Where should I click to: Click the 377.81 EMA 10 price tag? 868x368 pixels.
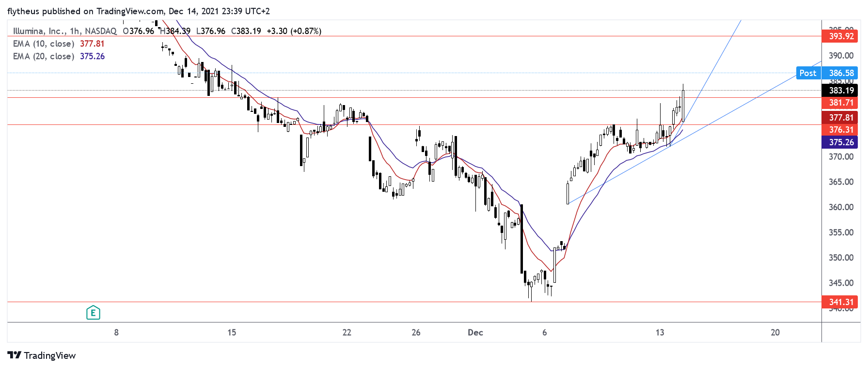click(x=840, y=117)
